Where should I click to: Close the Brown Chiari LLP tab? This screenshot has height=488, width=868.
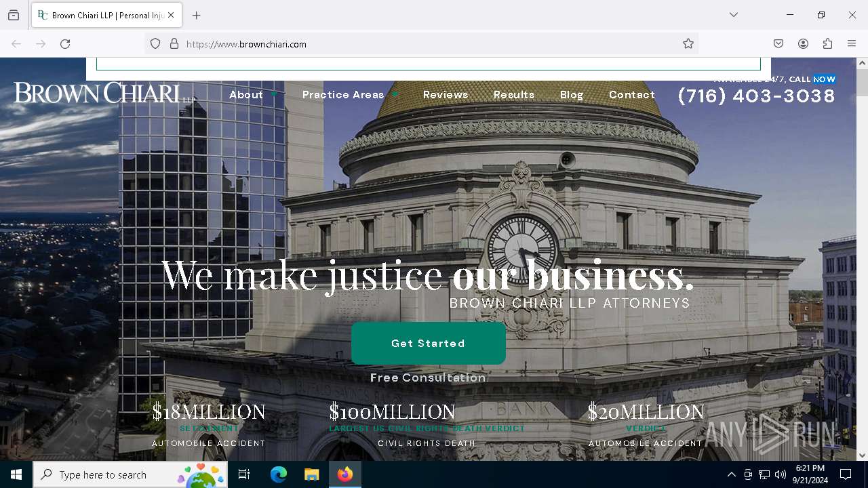(171, 15)
